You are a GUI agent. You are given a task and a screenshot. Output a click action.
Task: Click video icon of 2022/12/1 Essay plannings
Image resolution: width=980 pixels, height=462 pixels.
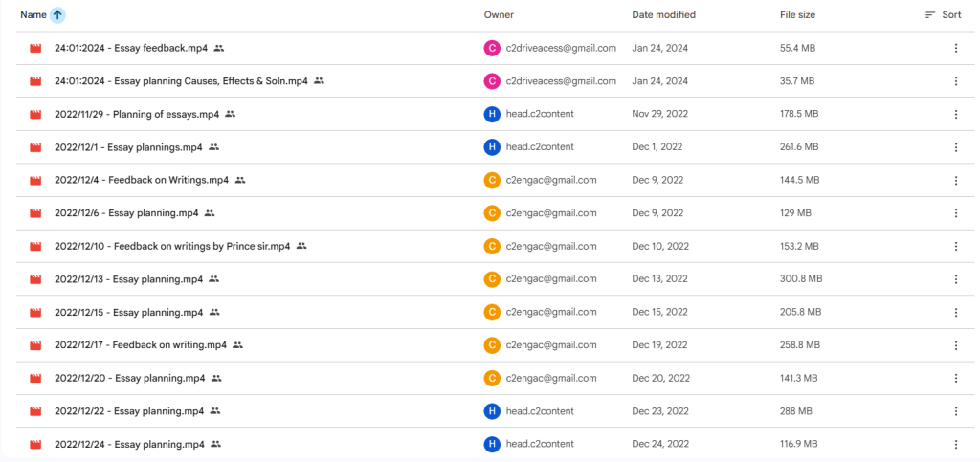tap(36, 147)
